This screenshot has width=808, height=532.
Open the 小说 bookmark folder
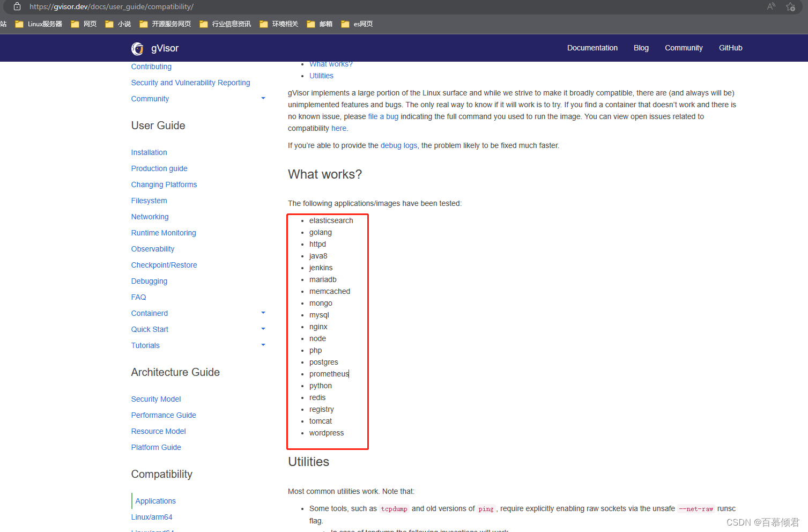coord(118,24)
